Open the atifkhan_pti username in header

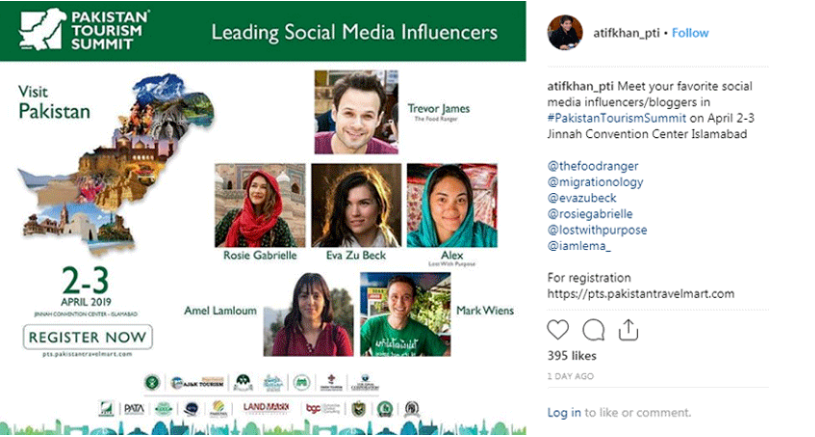click(x=626, y=33)
